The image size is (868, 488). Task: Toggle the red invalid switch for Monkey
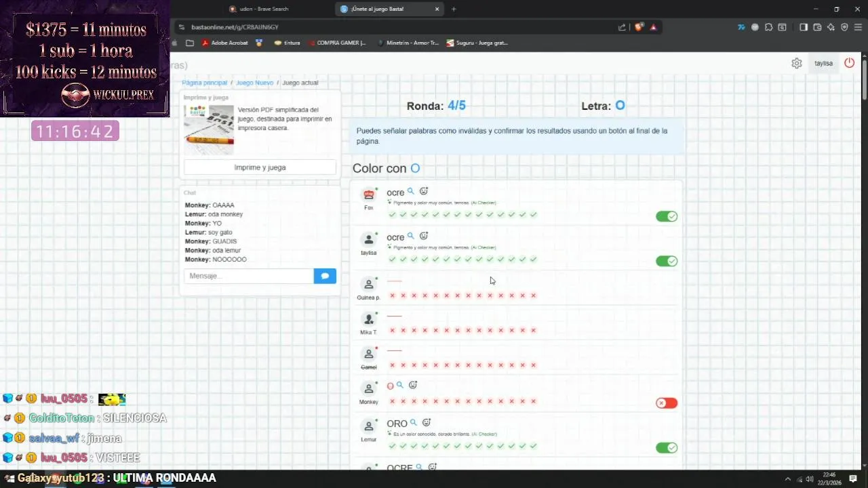point(667,403)
